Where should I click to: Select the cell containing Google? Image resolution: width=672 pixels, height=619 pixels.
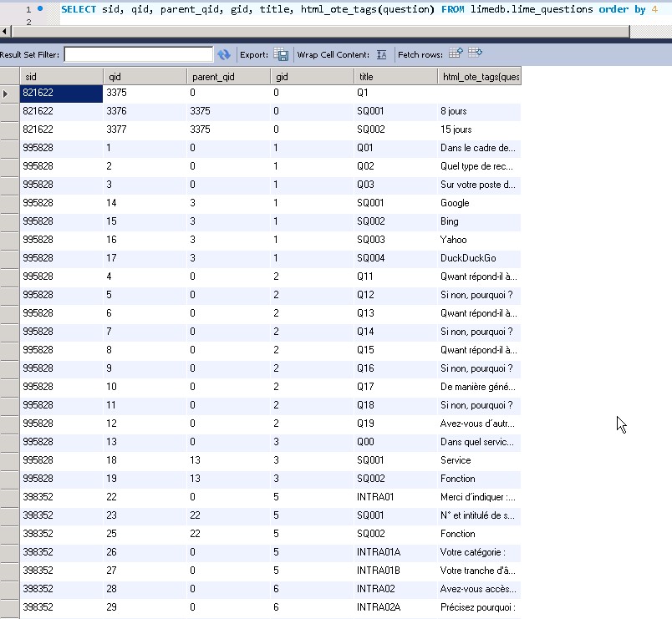click(x=455, y=203)
